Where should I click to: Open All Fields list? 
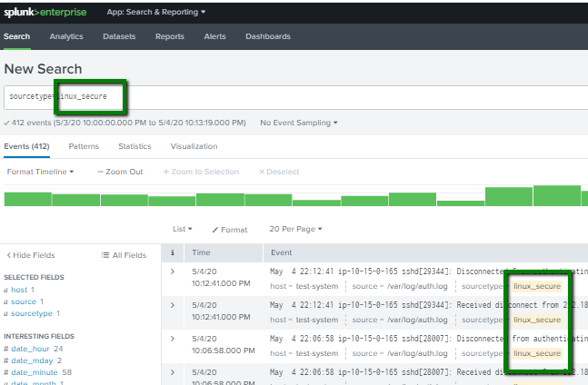coord(124,255)
